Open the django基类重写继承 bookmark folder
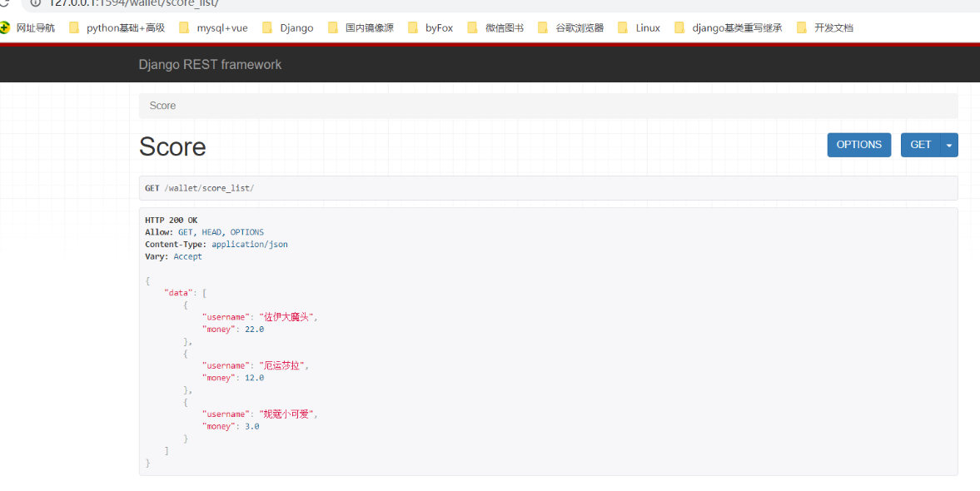 point(729,27)
